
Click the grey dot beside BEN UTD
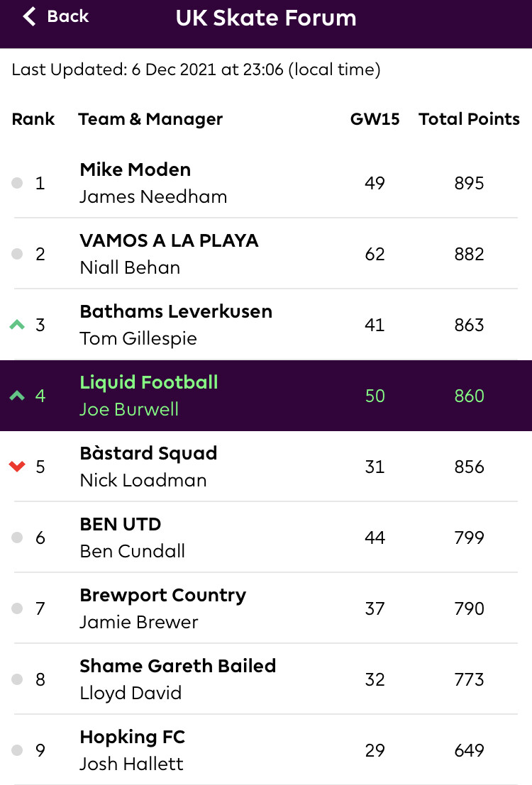(x=17, y=538)
